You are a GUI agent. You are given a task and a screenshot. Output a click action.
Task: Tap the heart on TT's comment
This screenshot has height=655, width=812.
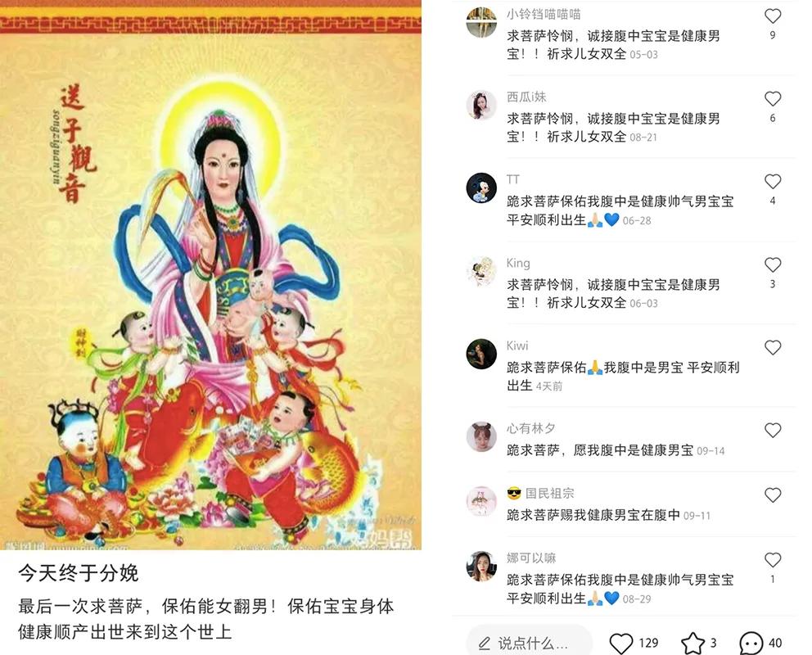(x=772, y=181)
